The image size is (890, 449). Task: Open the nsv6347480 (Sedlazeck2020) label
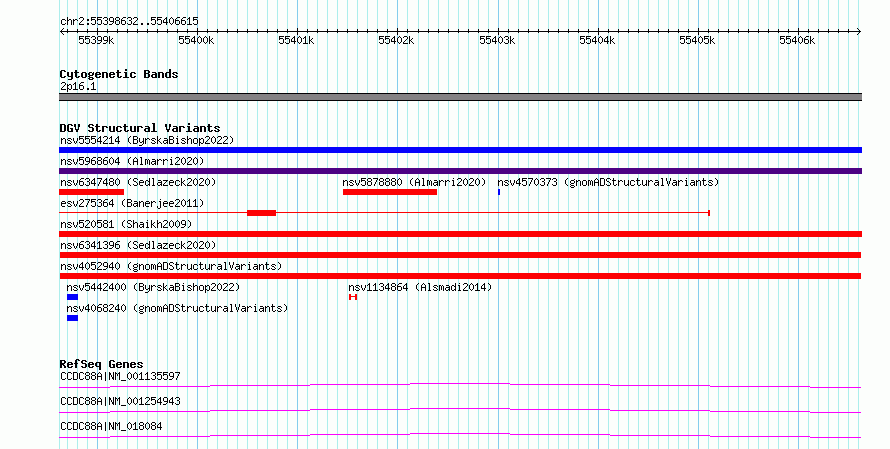pyautogui.click(x=138, y=182)
